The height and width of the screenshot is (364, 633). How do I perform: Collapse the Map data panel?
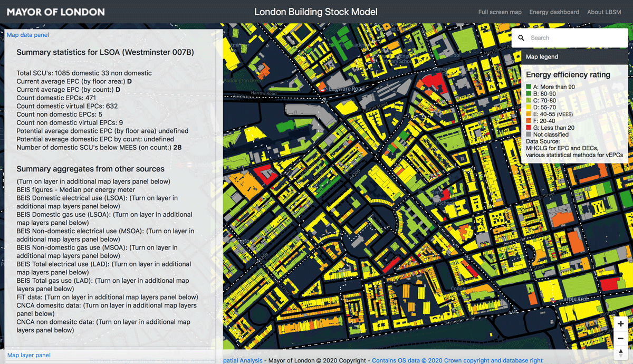tap(28, 35)
